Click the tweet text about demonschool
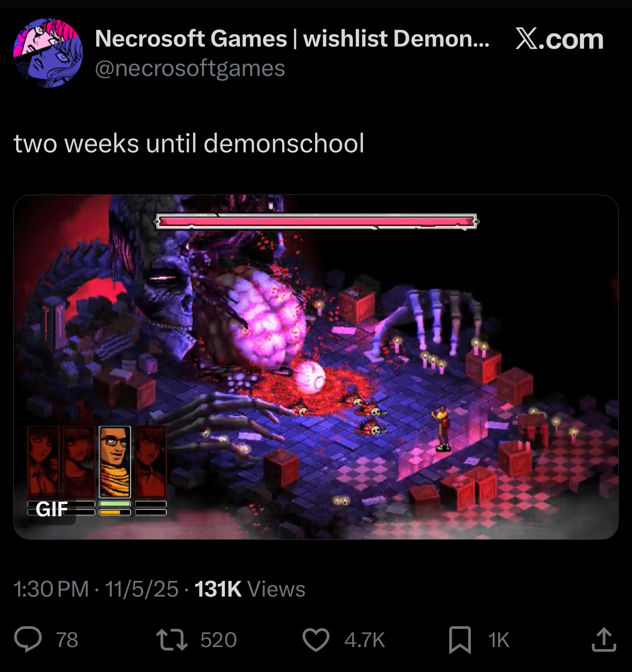The height and width of the screenshot is (672, 632). [189, 144]
